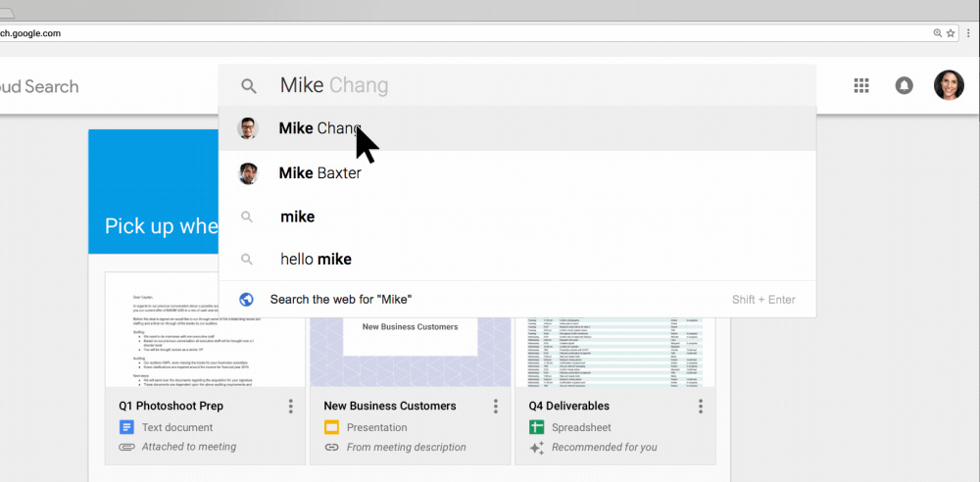The image size is (980, 482).
Task: Click the search magnifier in search box
Action: (249, 86)
